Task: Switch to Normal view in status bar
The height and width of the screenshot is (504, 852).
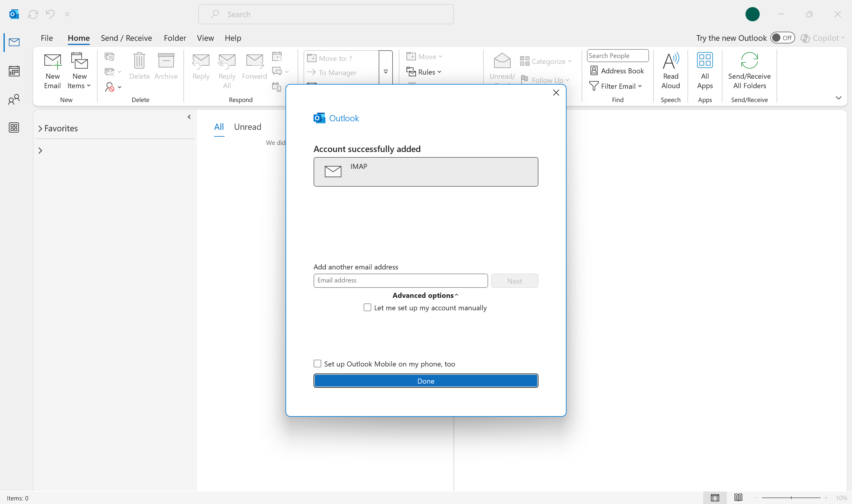Action: pyautogui.click(x=715, y=498)
